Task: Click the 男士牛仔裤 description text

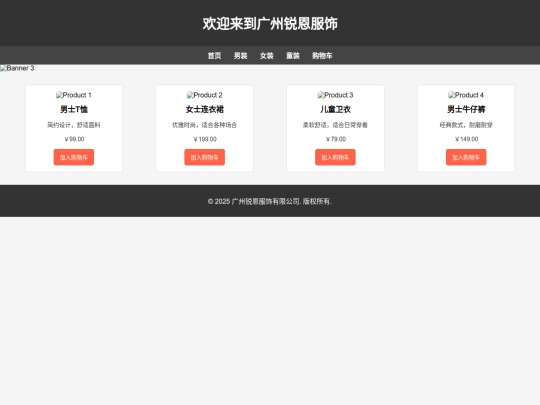Action: [x=466, y=125]
